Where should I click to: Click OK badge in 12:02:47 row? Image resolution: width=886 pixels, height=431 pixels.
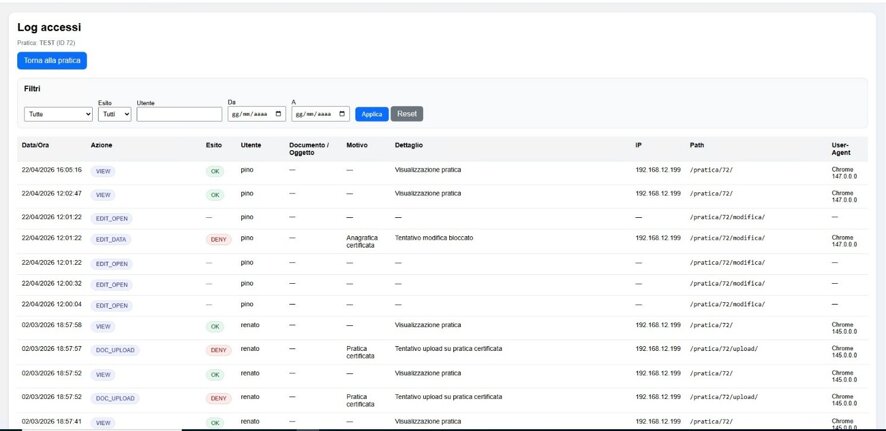[215, 195]
